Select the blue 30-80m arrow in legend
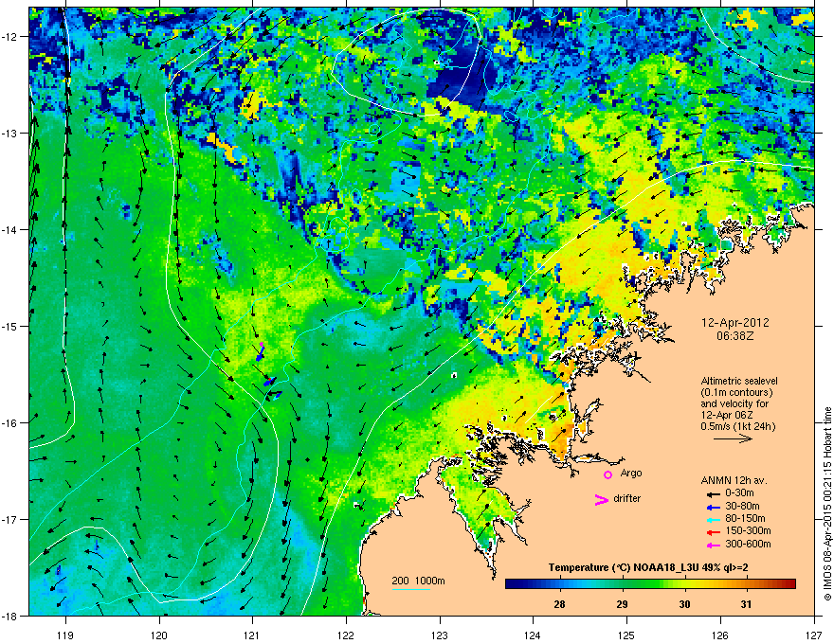This screenshot has height=644, width=834. tap(713, 507)
